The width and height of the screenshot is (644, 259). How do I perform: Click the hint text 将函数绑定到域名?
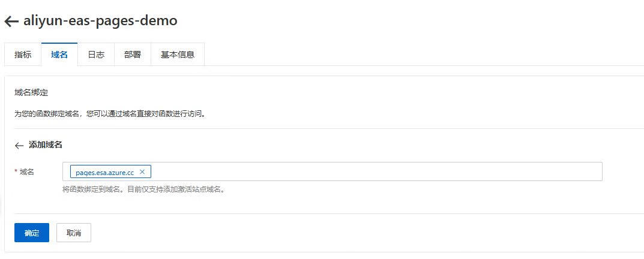pyautogui.click(x=93, y=189)
